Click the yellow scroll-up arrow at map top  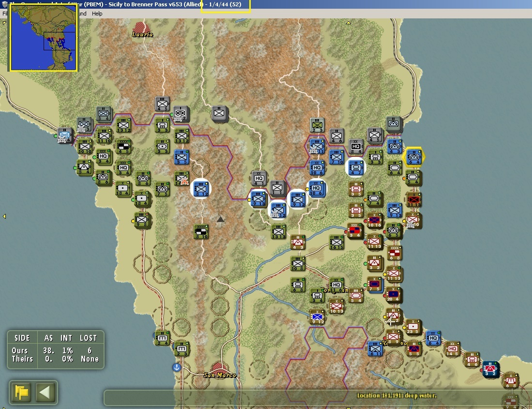coord(348,23)
